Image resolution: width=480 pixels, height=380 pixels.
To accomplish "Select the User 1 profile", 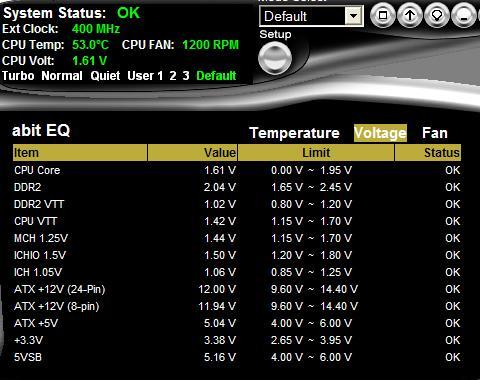I will [145, 76].
